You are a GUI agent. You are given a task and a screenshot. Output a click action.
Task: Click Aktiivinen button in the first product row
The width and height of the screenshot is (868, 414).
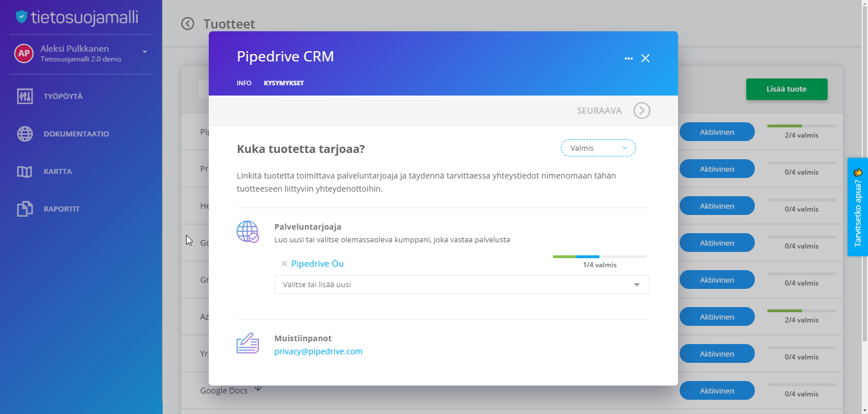717,132
